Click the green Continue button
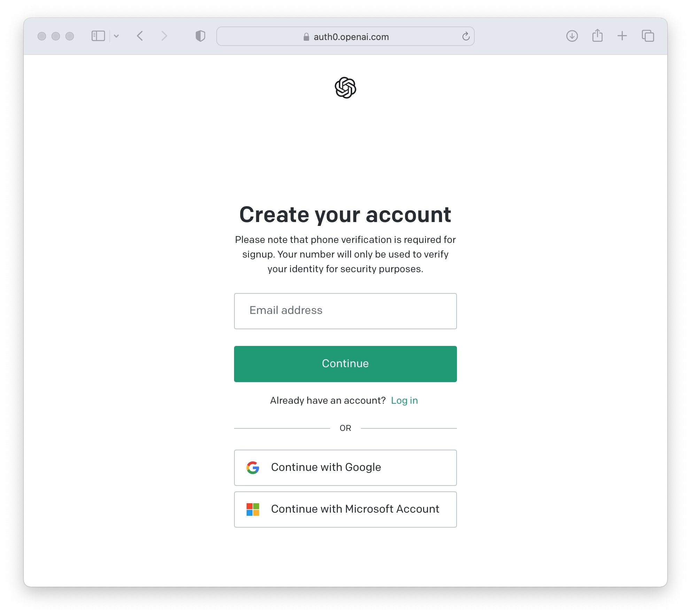 [x=345, y=363]
